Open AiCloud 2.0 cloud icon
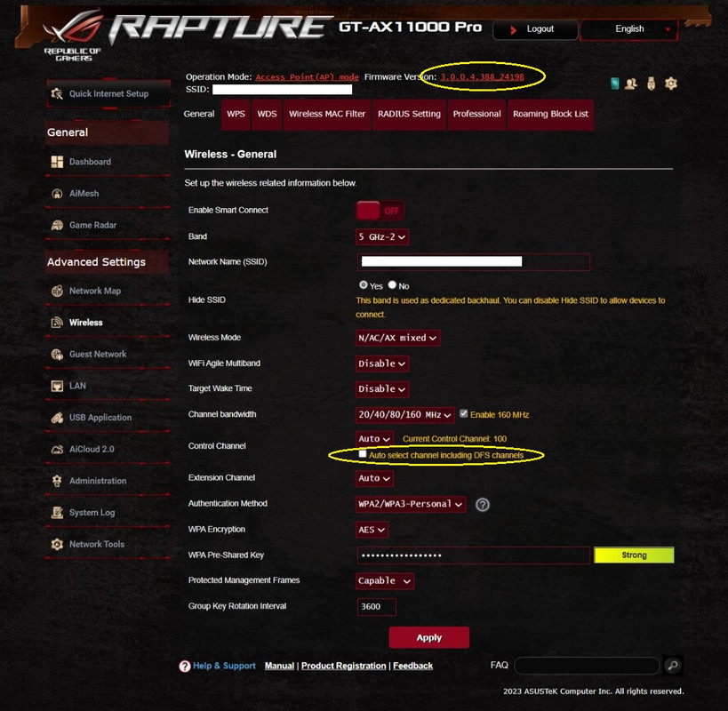 tap(57, 449)
